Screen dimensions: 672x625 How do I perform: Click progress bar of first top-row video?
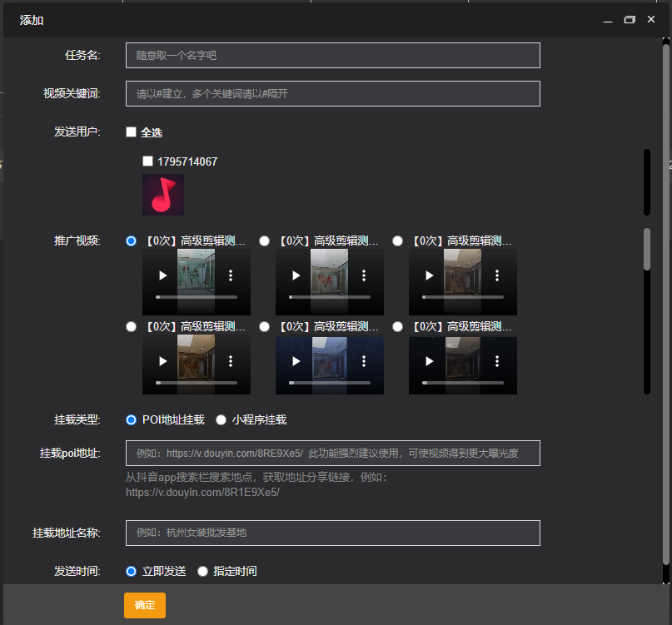(197, 297)
